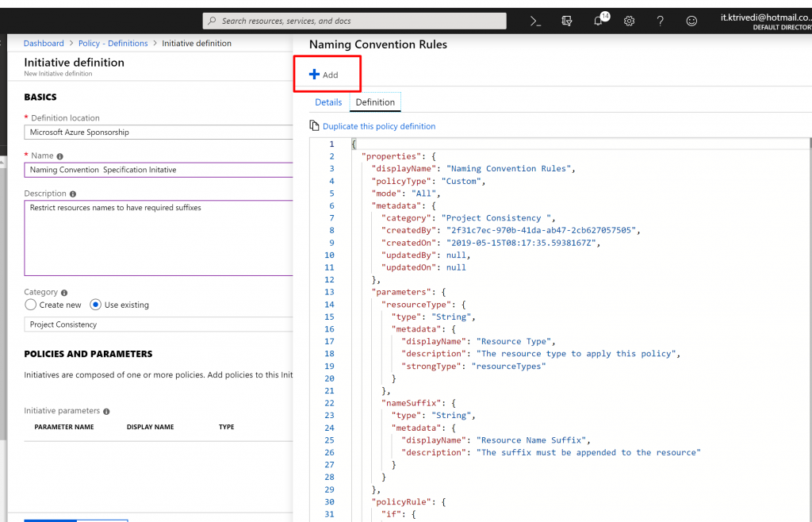Click the Add button with plus sign
This screenshot has width=812, height=522.
pyautogui.click(x=324, y=75)
